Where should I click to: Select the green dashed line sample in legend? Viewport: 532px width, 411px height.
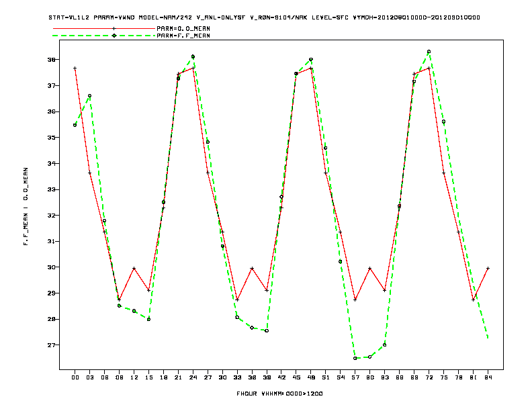[104, 36]
